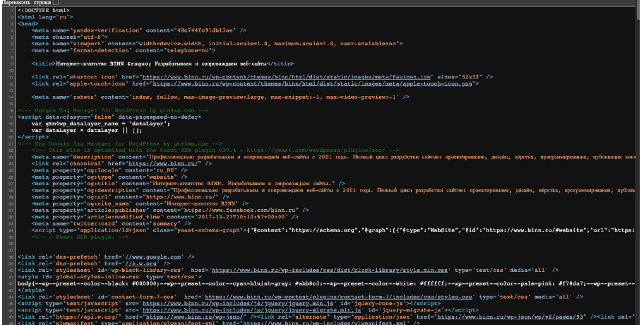This screenshot has width=644, height=325.
Task: Click 'yandex-verification' meta attribute text
Action: 106,30
